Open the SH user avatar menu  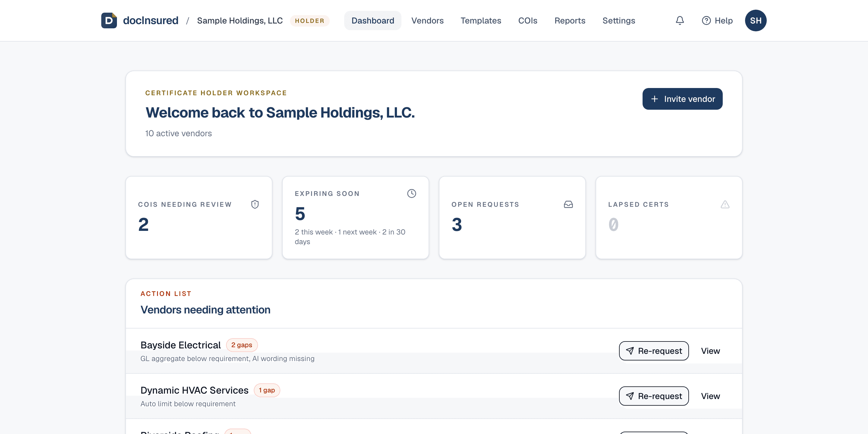(x=756, y=20)
